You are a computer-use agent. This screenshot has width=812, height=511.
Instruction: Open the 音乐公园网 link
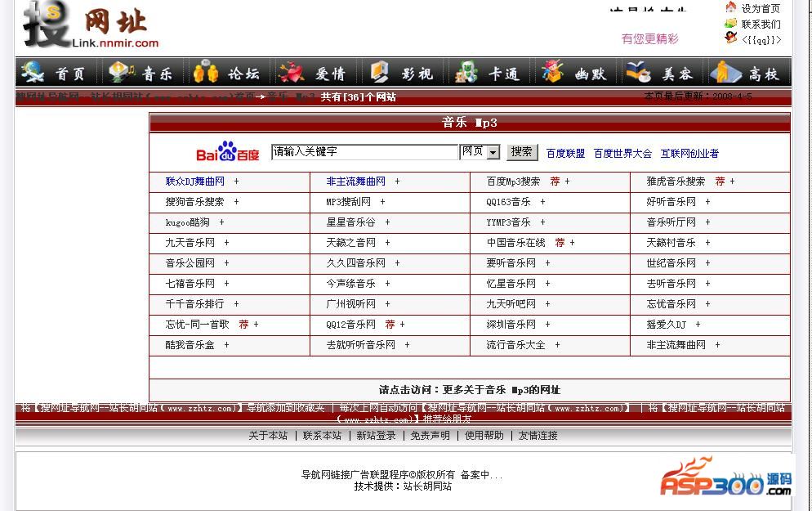click(x=190, y=263)
